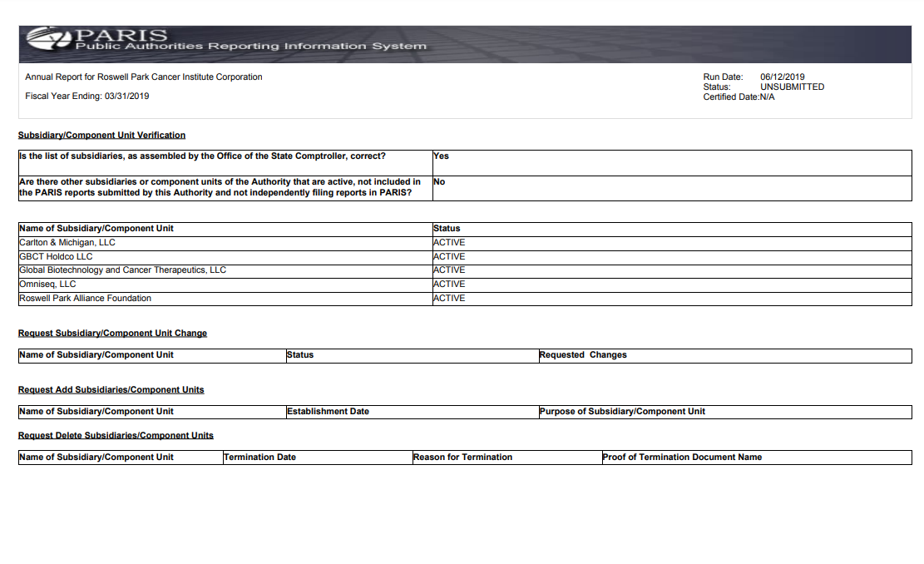The height and width of the screenshot is (564, 924).
Task: Click "Proof of Termination Document Name" header
Action: 682,458
